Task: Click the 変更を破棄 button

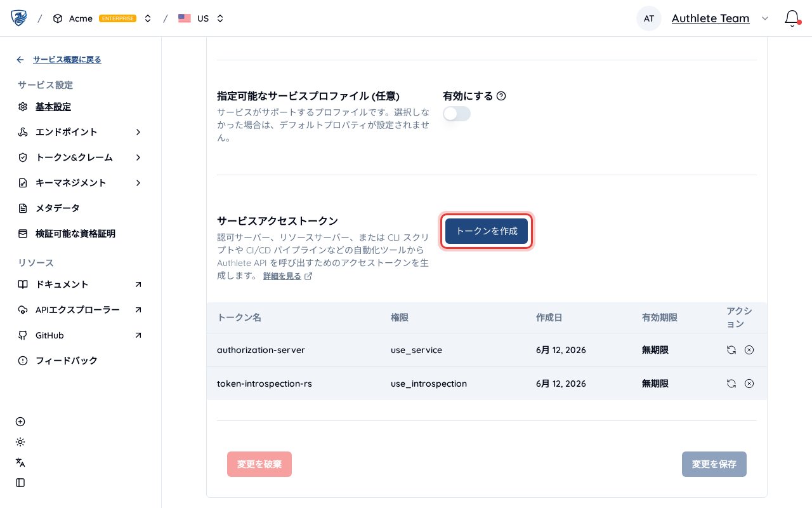Action: 259,464
